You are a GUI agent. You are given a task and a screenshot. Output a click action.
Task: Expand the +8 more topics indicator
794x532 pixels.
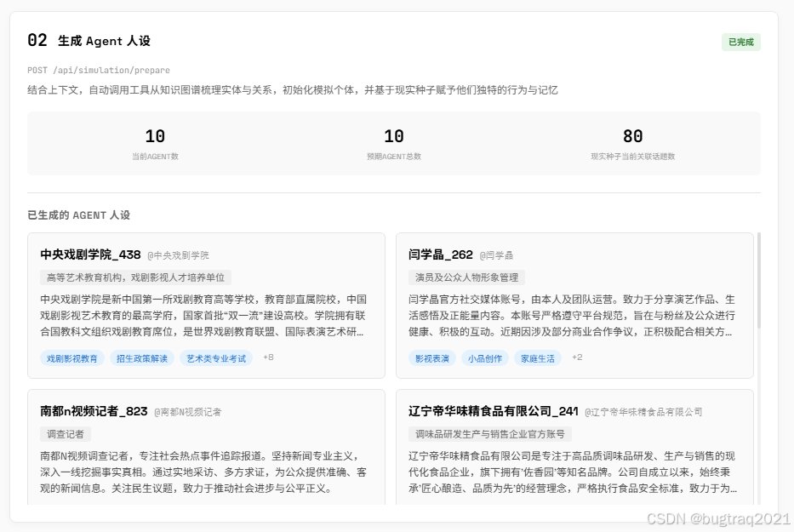pos(268,358)
